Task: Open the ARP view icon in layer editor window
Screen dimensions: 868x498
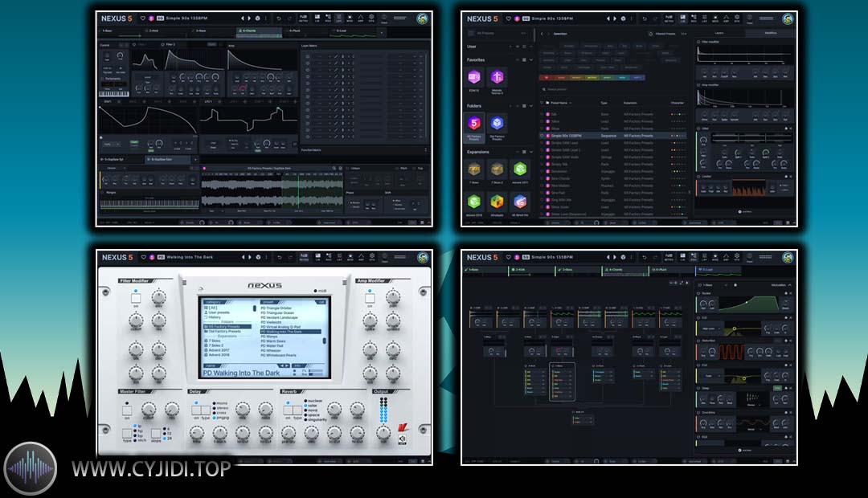Action: point(360,18)
